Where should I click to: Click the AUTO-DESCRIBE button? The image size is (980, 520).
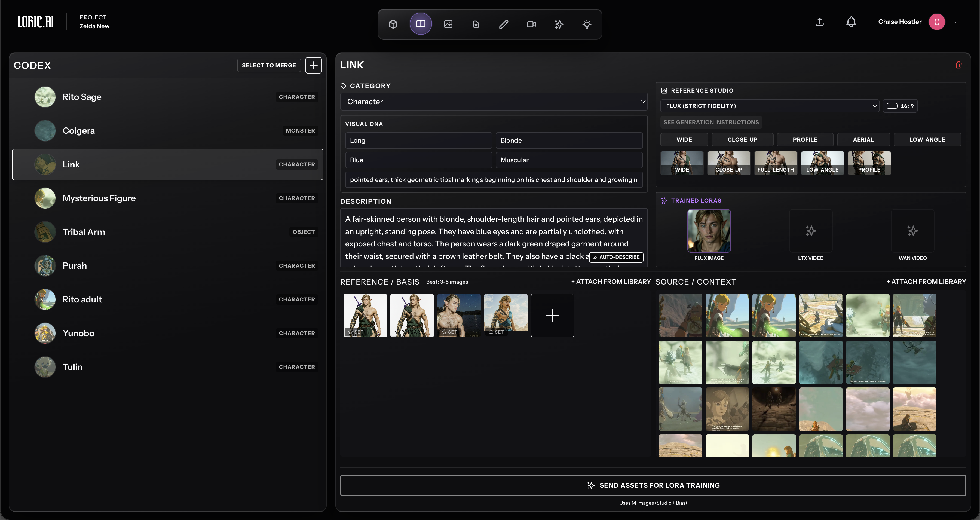616,257
